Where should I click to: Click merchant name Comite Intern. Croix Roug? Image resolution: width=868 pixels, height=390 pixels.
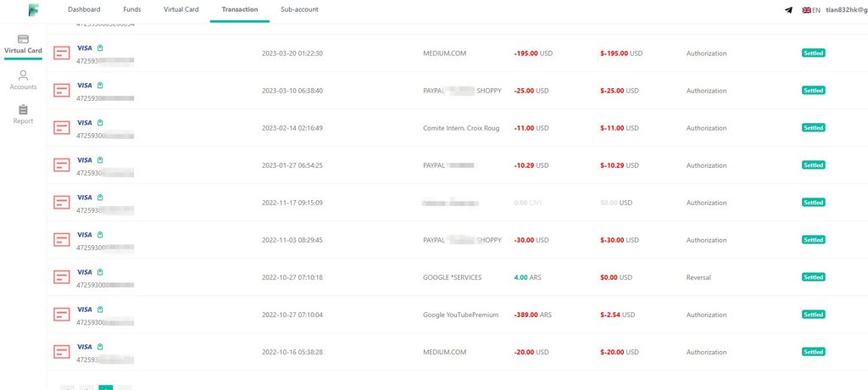(x=461, y=128)
